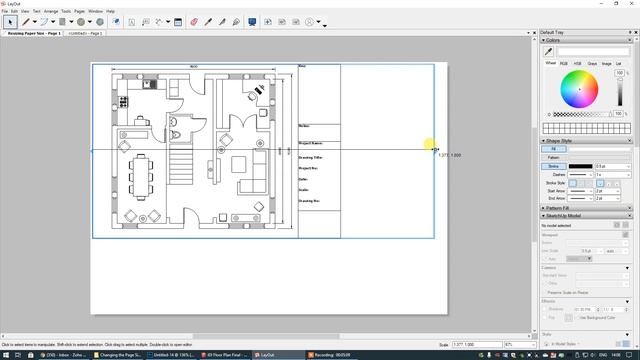This screenshot has width=640, height=360.
Task: Enable the Shadows checkbox
Action: pyautogui.click(x=544, y=309)
